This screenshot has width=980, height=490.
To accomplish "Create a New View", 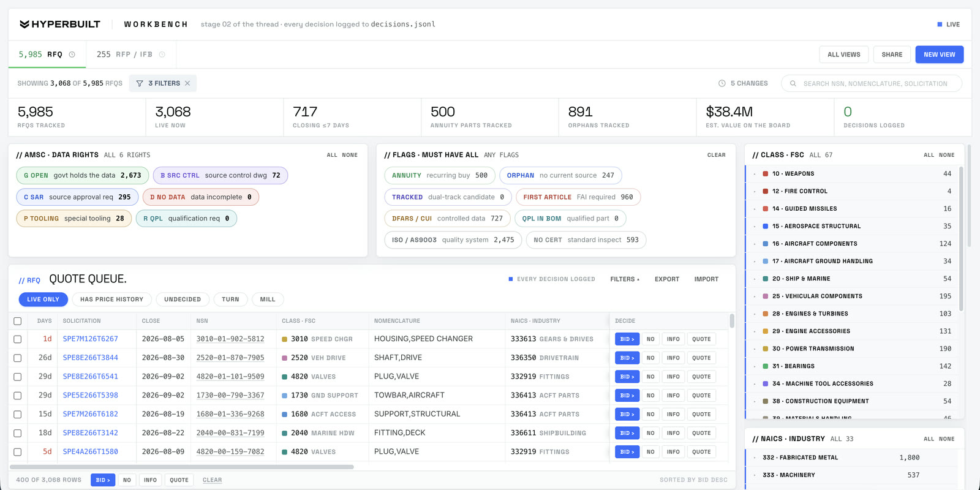I will click(x=940, y=55).
